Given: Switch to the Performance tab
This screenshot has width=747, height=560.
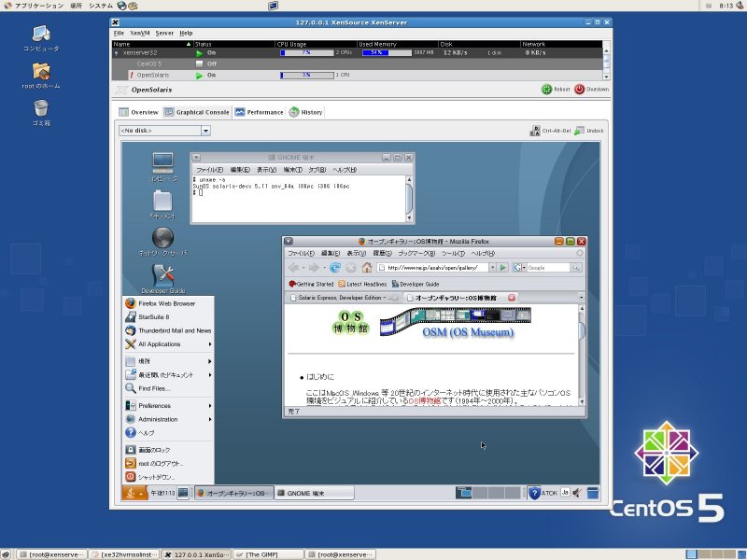Looking at the screenshot, I should 259,112.
